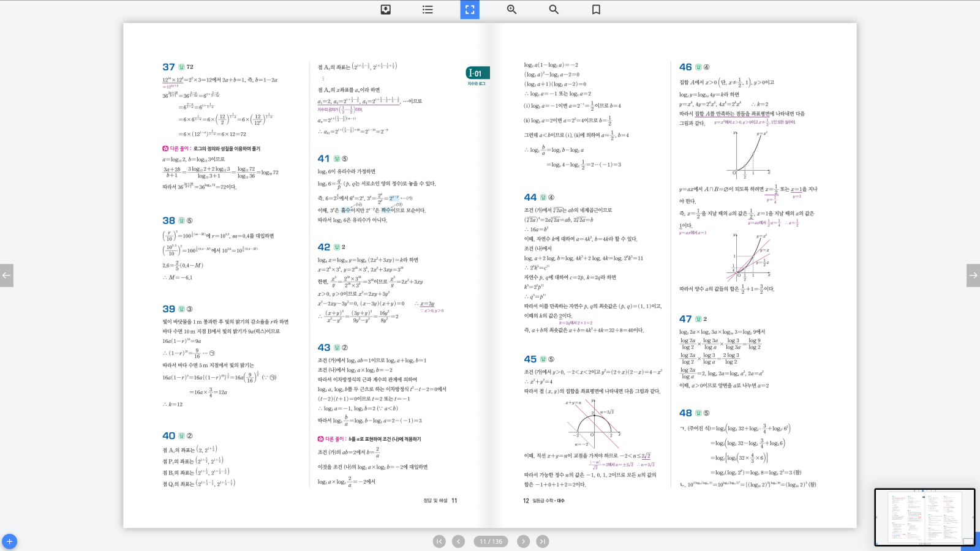Click the zoom-in magnifier icon
980x551 pixels.
511,9
